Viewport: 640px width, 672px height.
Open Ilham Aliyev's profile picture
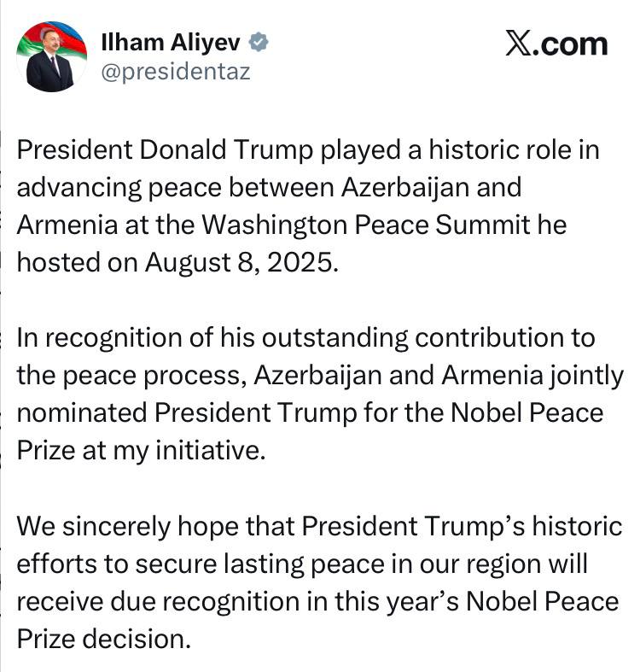51,56
